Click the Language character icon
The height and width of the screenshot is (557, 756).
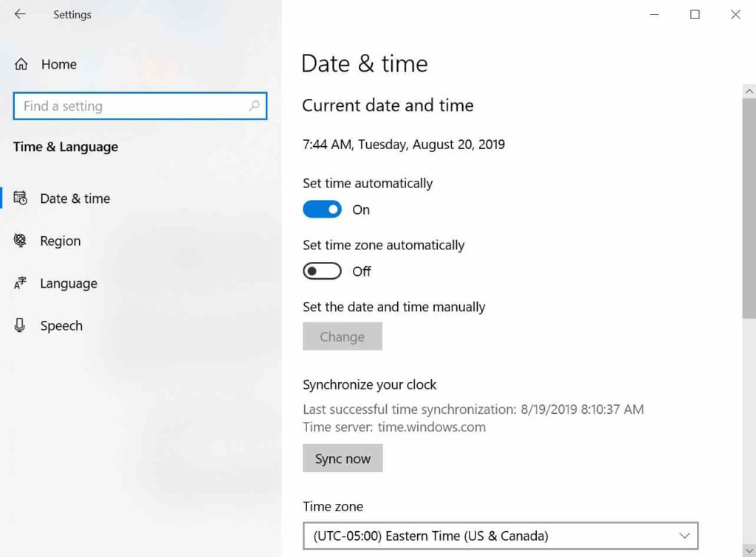[20, 283]
